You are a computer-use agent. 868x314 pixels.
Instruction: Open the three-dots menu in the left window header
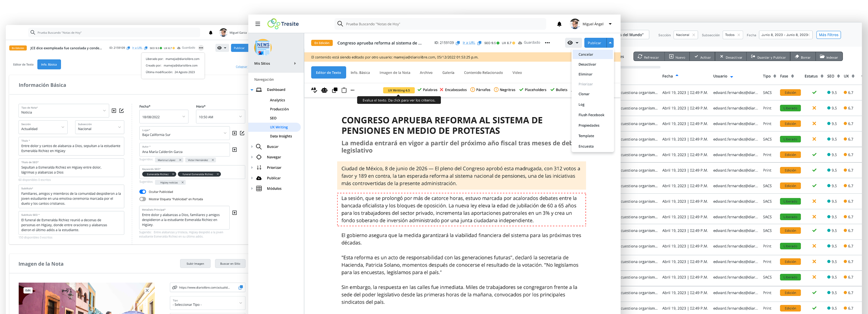pos(201,48)
